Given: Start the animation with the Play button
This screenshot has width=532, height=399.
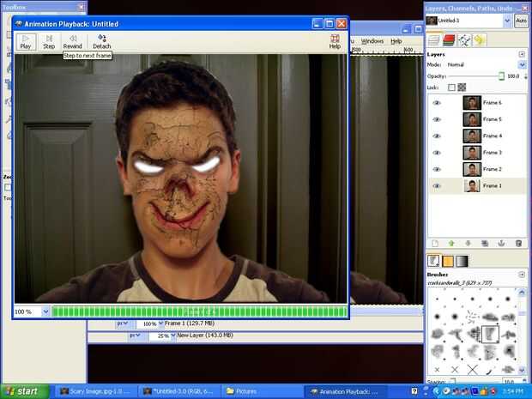Looking at the screenshot, I should pyautogui.click(x=26, y=42).
